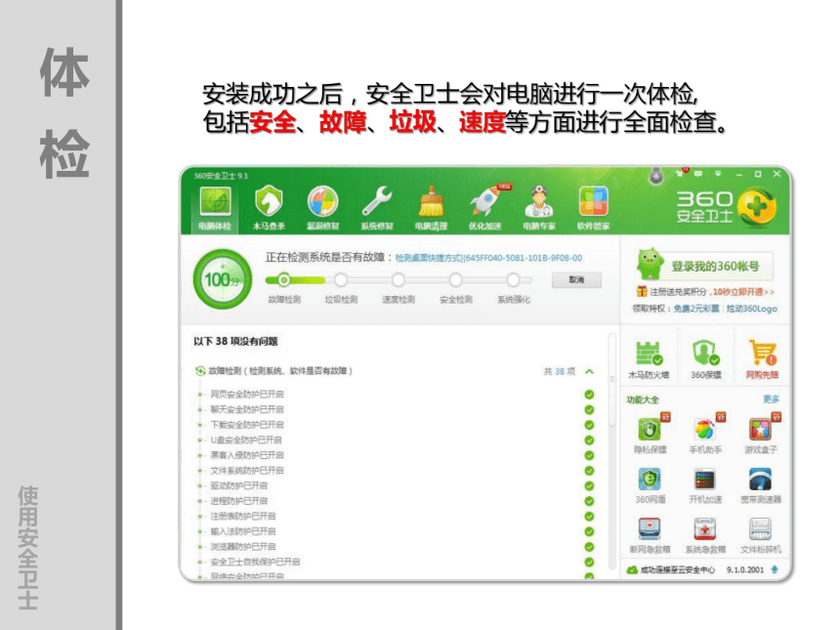
Task: Click the 10秒立即开通>> link
Action: pyautogui.click(x=743, y=292)
